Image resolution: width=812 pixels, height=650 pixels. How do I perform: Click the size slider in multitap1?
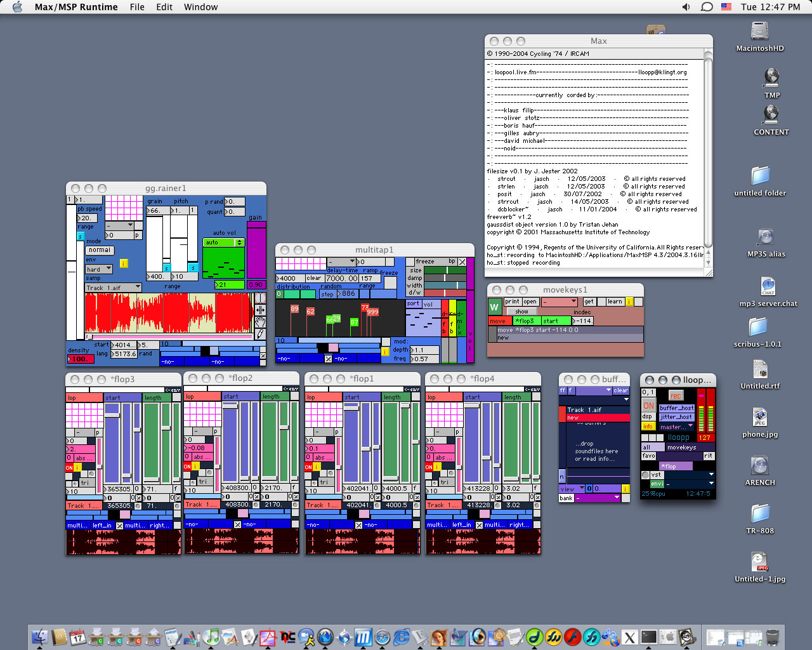445,270
